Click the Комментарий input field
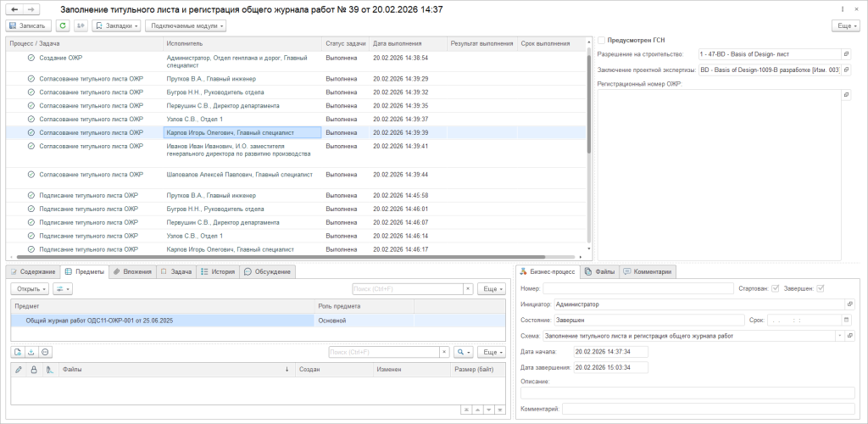Image resolution: width=868 pixels, height=424 pixels. [709, 409]
